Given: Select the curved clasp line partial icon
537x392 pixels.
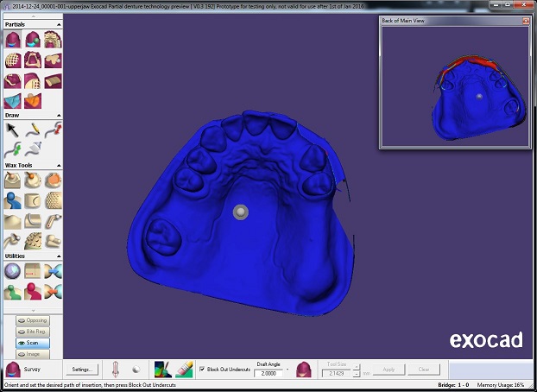Looking at the screenshot, I should click(13, 81).
